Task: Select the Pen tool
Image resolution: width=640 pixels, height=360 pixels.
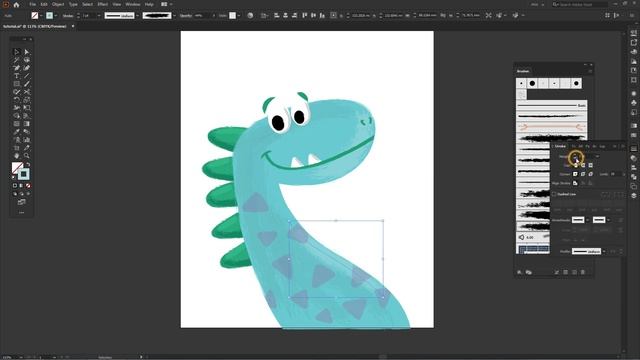Action: coord(16,68)
